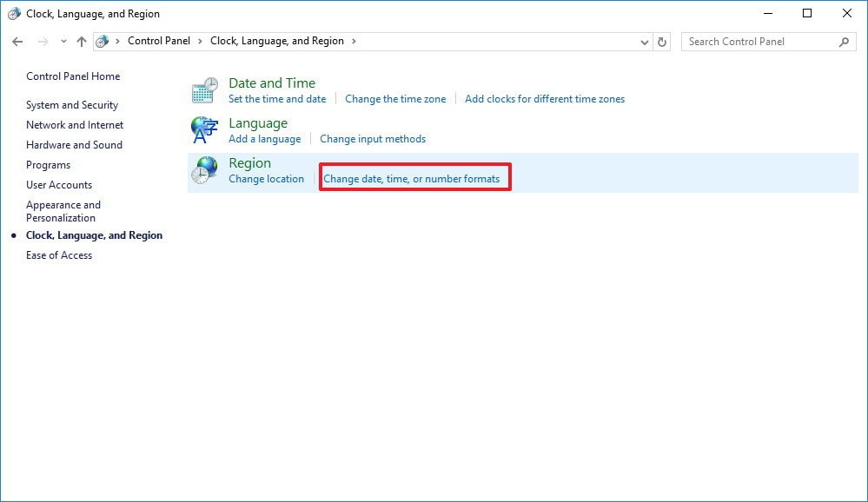Screen dimensions: 868x502
Task: Open System and Security category
Action: click(72, 105)
